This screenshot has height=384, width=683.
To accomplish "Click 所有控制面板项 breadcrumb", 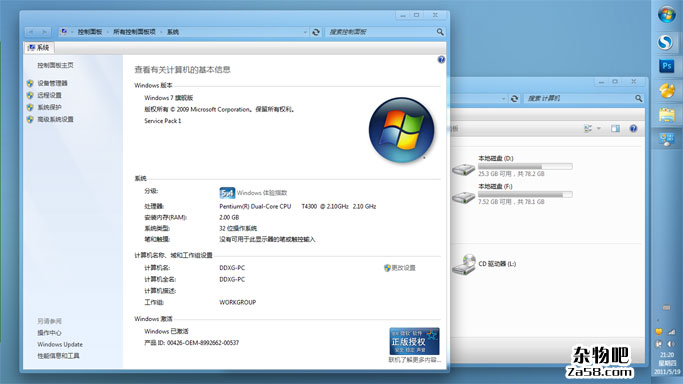I will click(134, 32).
